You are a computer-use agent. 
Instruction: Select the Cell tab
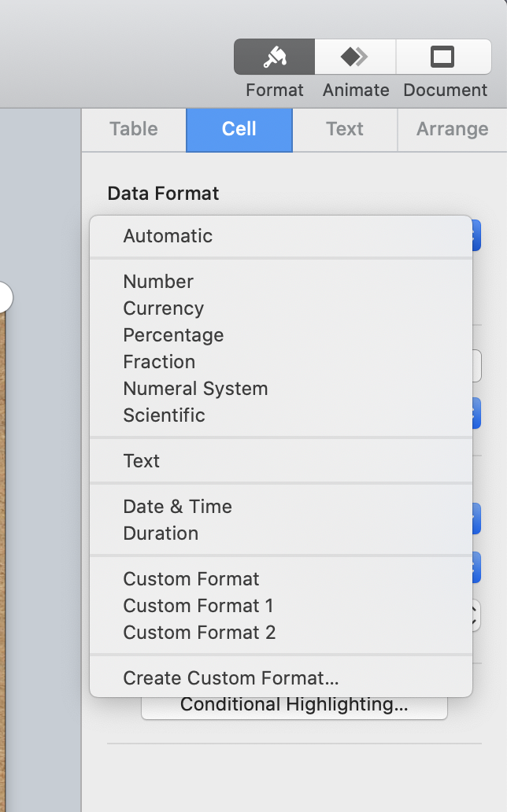point(239,129)
